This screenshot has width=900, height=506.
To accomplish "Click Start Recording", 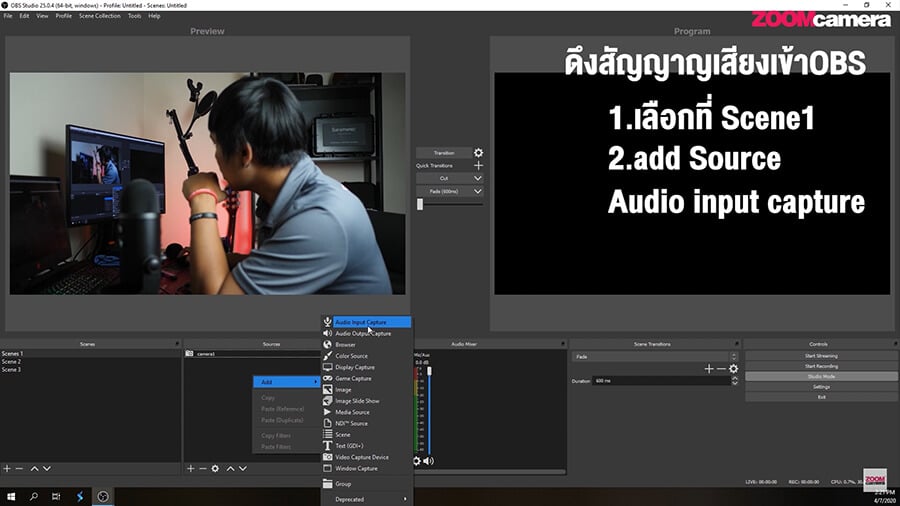I will coord(821,366).
